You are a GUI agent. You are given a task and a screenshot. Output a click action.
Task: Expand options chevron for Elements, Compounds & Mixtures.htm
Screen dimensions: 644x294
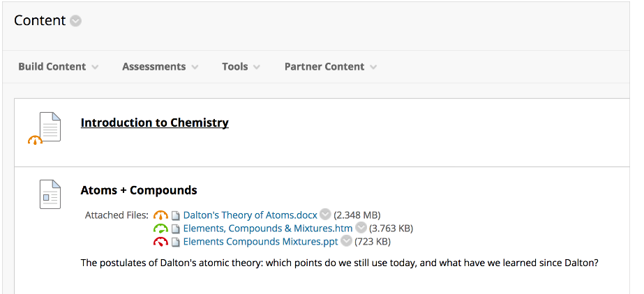[361, 228]
